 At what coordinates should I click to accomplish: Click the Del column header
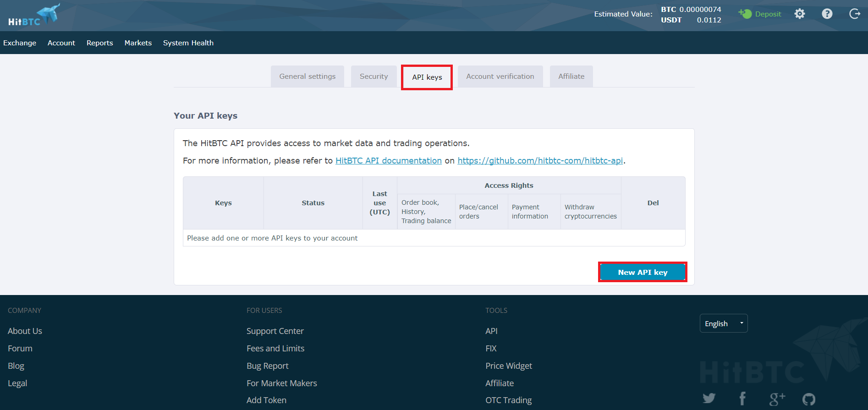(x=653, y=203)
